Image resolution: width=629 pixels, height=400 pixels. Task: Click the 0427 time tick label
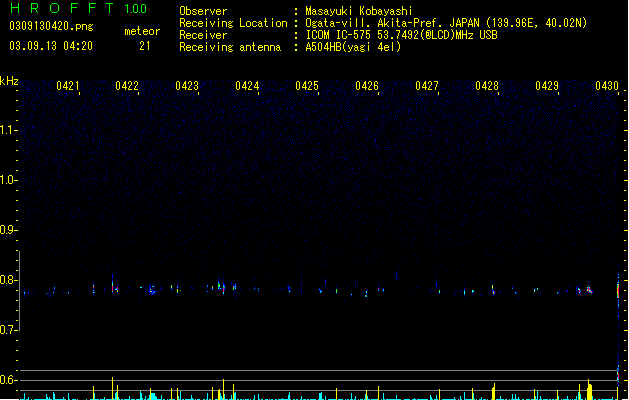tap(426, 86)
